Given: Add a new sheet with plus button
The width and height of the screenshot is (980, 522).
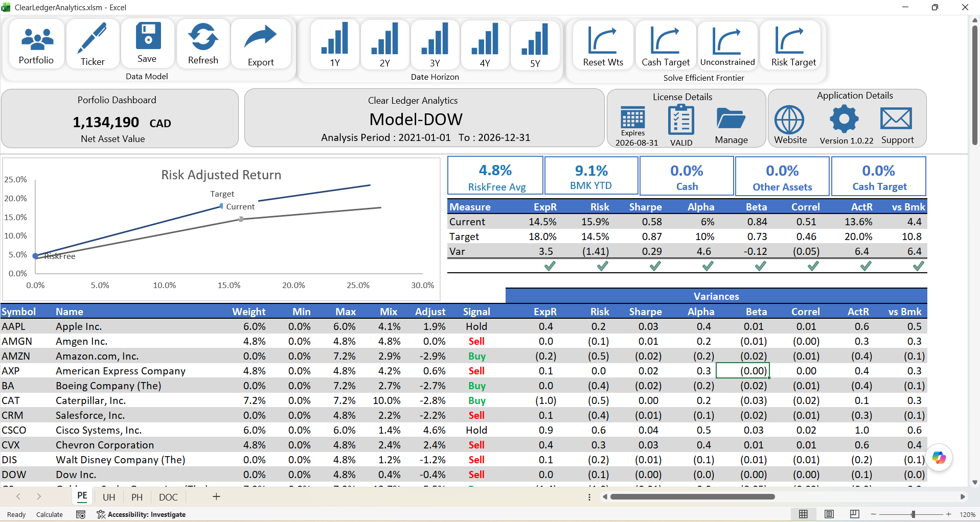Looking at the screenshot, I should click(x=216, y=496).
